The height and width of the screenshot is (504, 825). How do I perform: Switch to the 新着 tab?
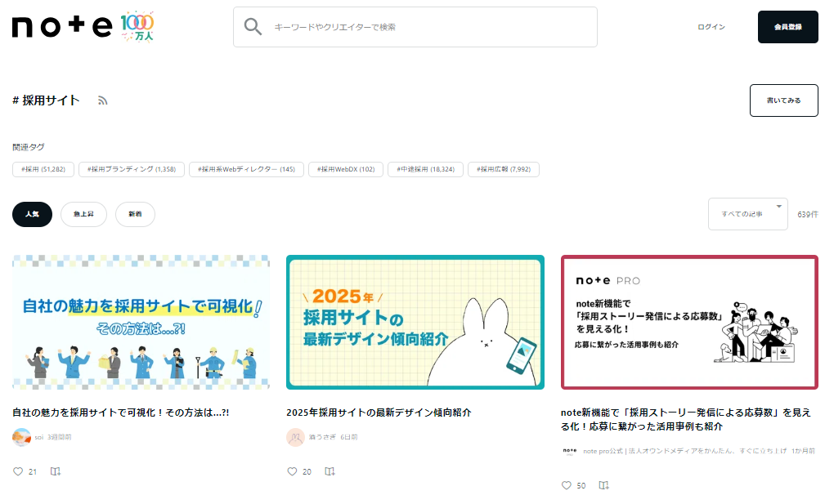pos(135,214)
